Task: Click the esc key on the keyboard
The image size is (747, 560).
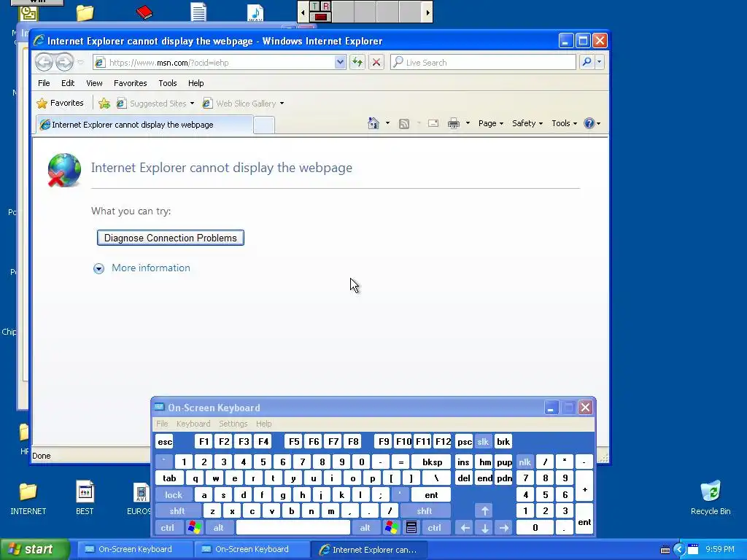Action: pyautogui.click(x=165, y=441)
